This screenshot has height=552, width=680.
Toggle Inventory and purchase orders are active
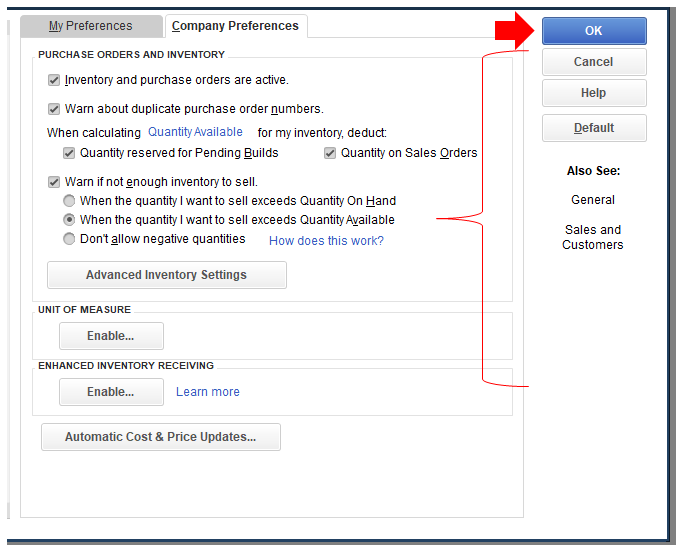[54, 80]
